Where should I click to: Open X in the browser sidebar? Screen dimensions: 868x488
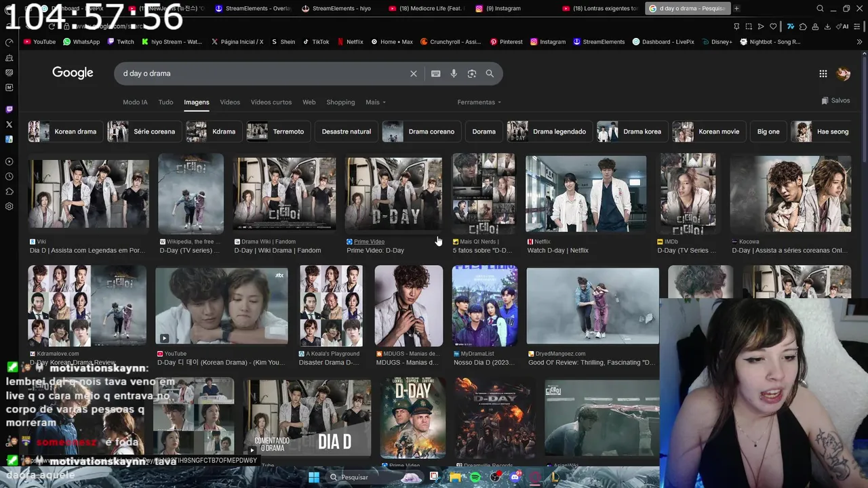(x=9, y=124)
